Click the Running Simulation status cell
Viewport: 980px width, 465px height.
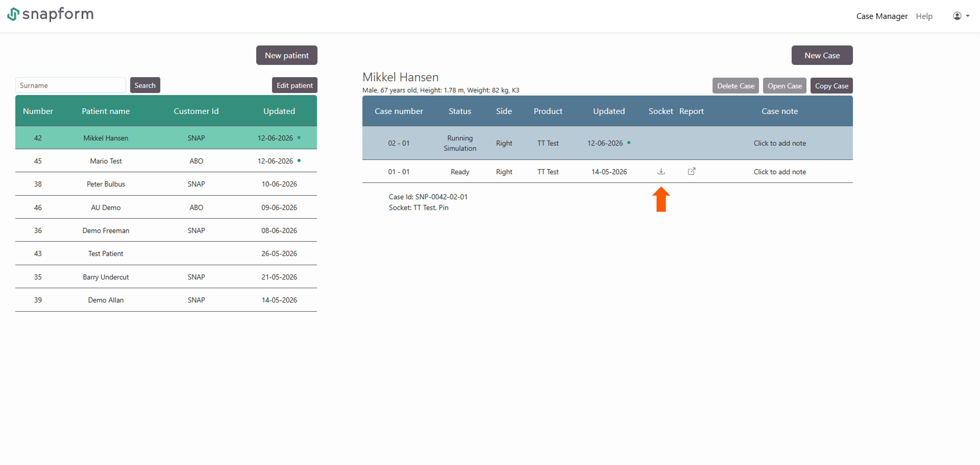(x=459, y=143)
